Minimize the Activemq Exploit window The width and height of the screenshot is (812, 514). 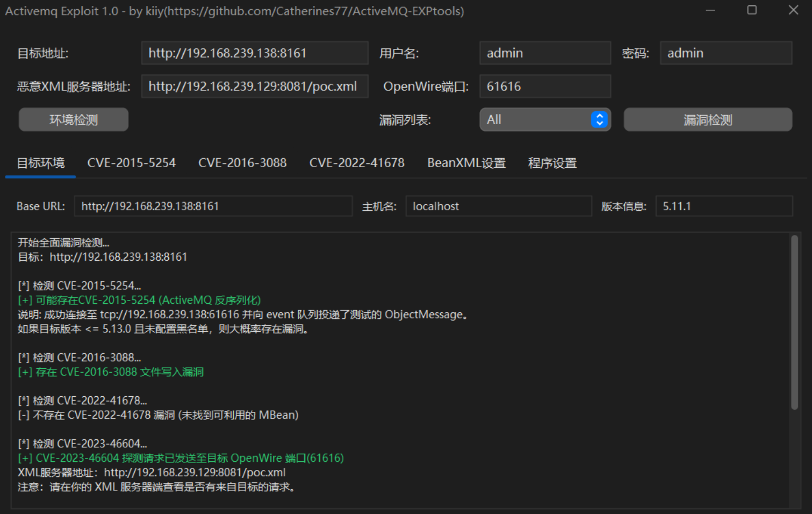pos(710,10)
